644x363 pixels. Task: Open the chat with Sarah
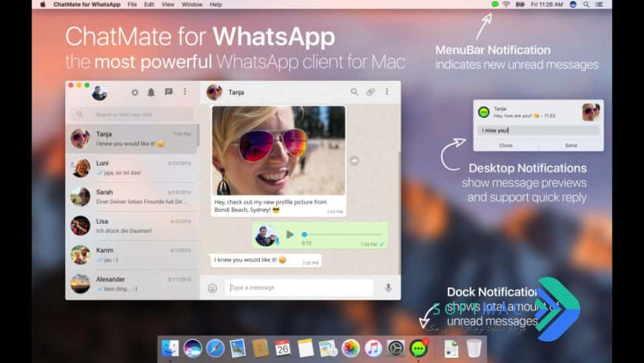click(x=132, y=196)
